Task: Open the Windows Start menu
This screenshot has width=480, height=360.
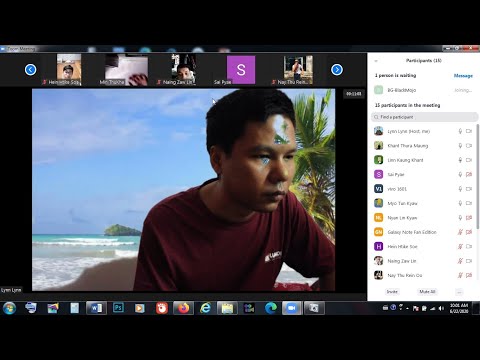Action: pyautogui.click(x=9, y=308)
